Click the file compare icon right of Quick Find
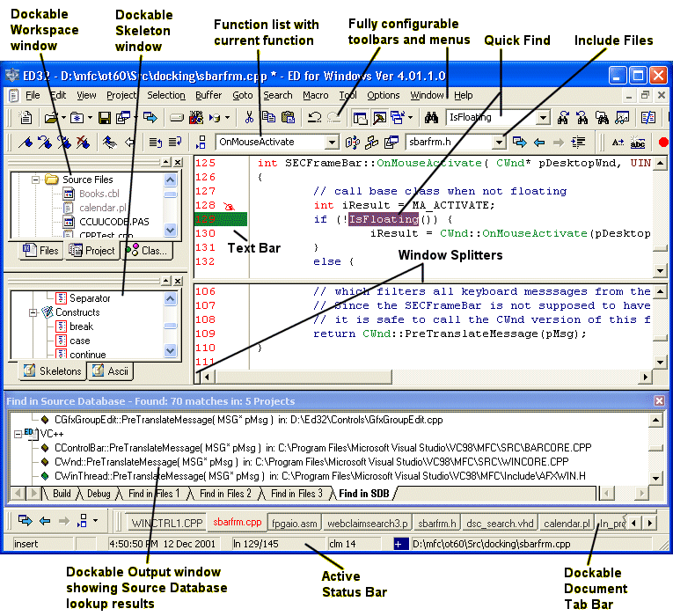The height and width of the screenshot is (616, 673). coord(647,117)
